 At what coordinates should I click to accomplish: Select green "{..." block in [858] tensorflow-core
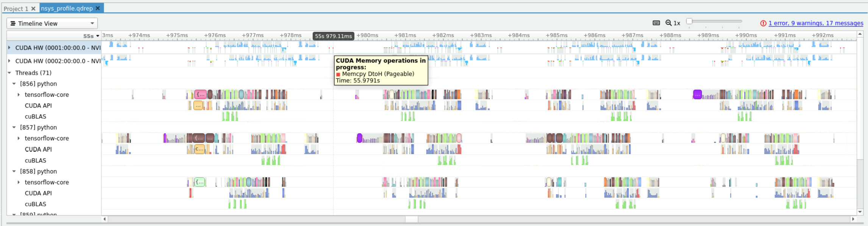pos(200,182)
